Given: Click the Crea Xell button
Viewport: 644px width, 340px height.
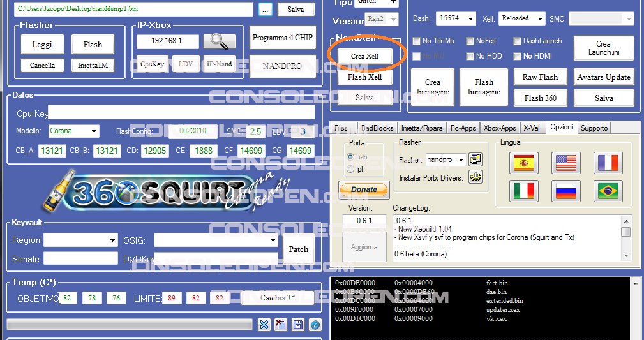Looking at the screenshot, I should coord(364,56).
